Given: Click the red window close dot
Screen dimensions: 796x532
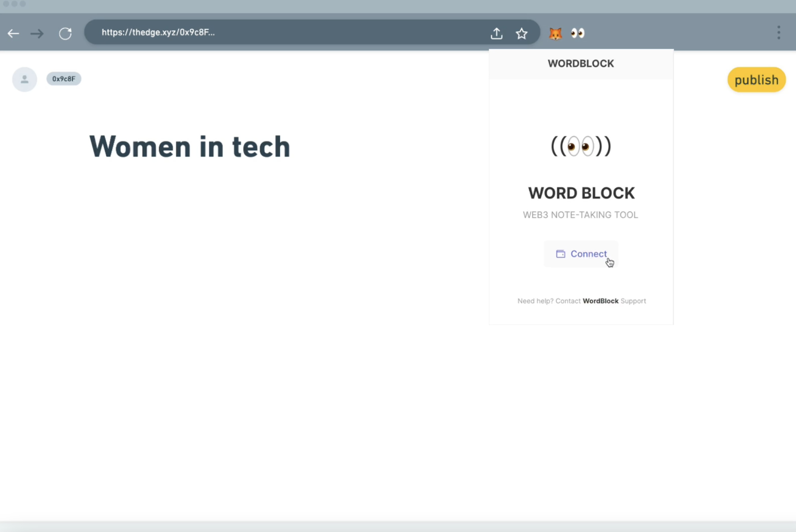Looking at the screenshot, I should pos(6,4).
